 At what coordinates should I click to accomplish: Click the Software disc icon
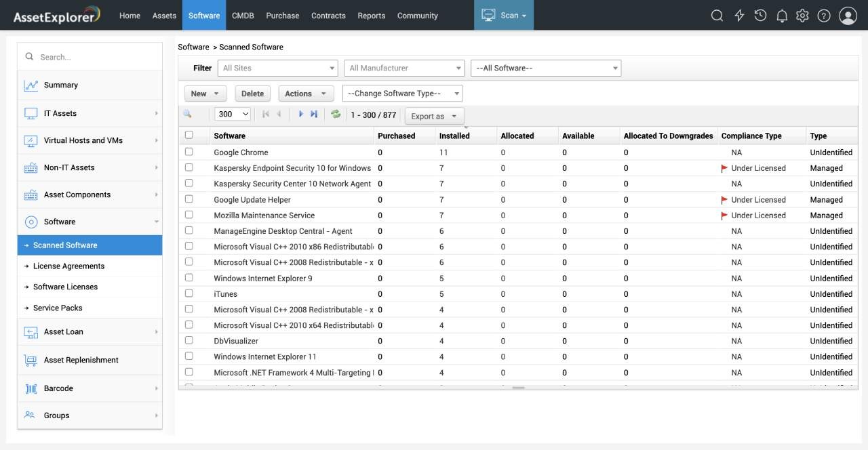click(x=31, y=222)
